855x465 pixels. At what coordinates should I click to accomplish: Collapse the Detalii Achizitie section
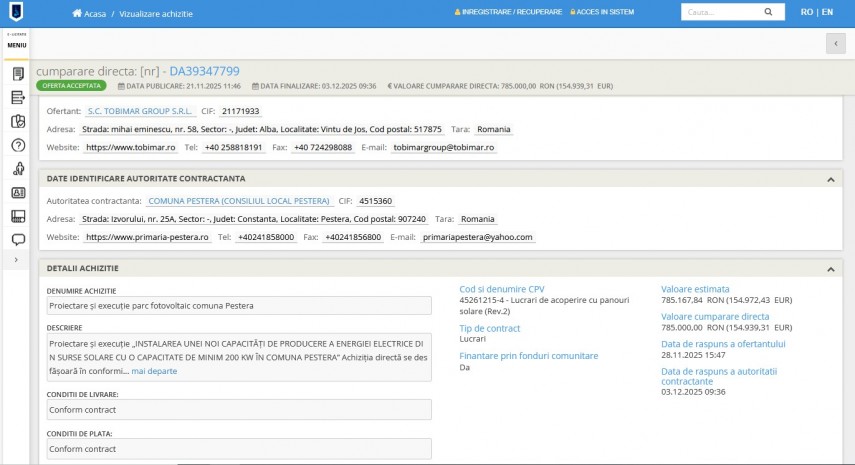pos(830,269)
